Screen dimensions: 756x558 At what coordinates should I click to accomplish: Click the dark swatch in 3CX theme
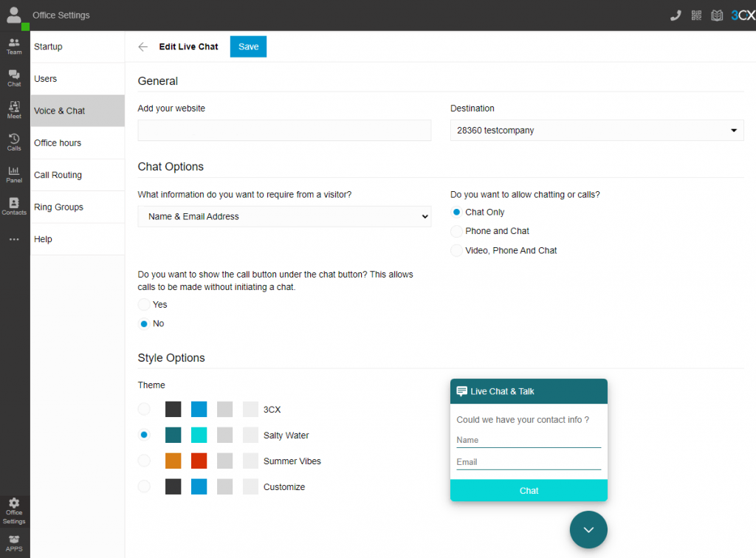[173, 409]
